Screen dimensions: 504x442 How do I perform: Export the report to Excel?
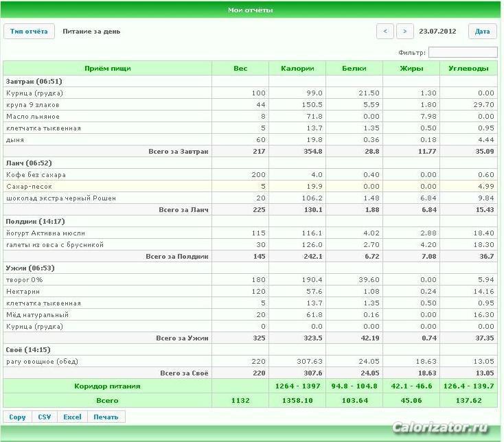[x=72, y=417]
